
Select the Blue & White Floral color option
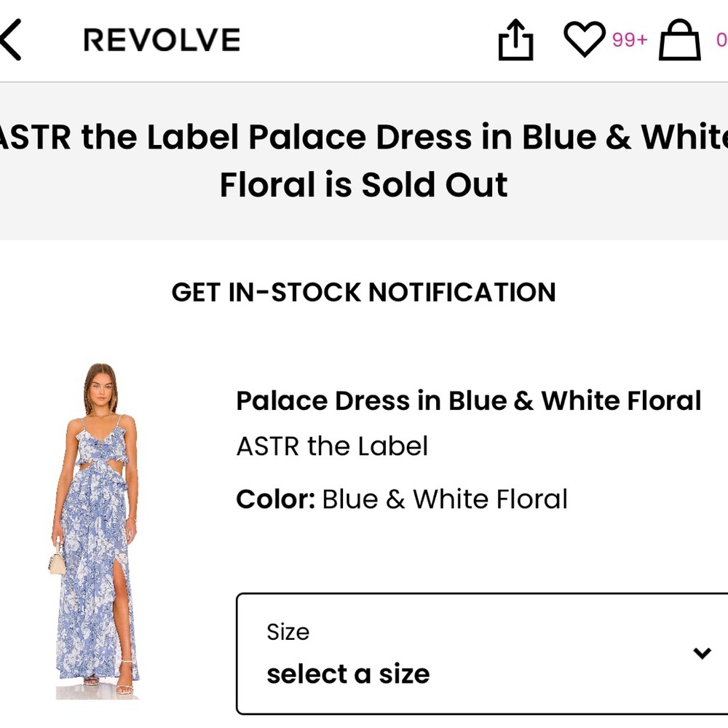pyautogui.click(x=445, y=499)
